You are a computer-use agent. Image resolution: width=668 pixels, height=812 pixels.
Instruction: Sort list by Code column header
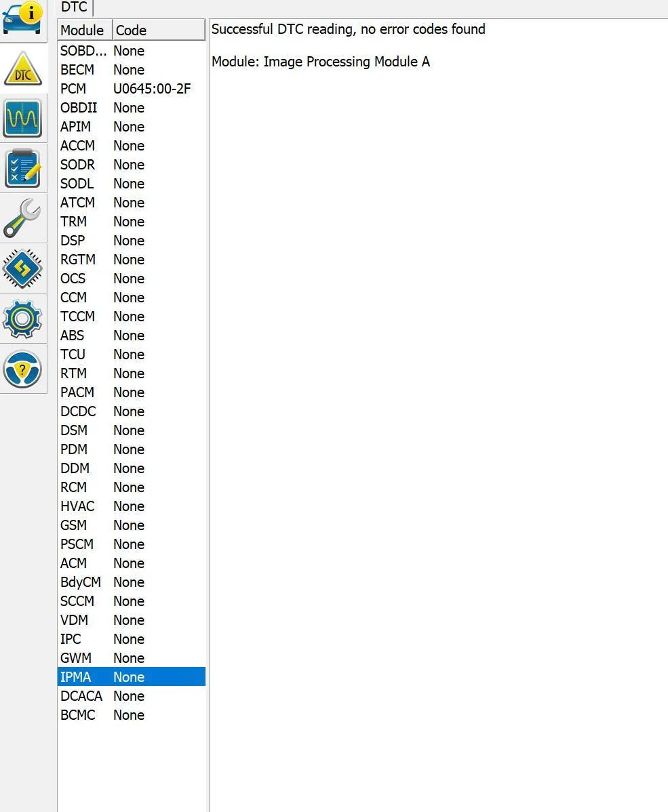tap(158, 31)
